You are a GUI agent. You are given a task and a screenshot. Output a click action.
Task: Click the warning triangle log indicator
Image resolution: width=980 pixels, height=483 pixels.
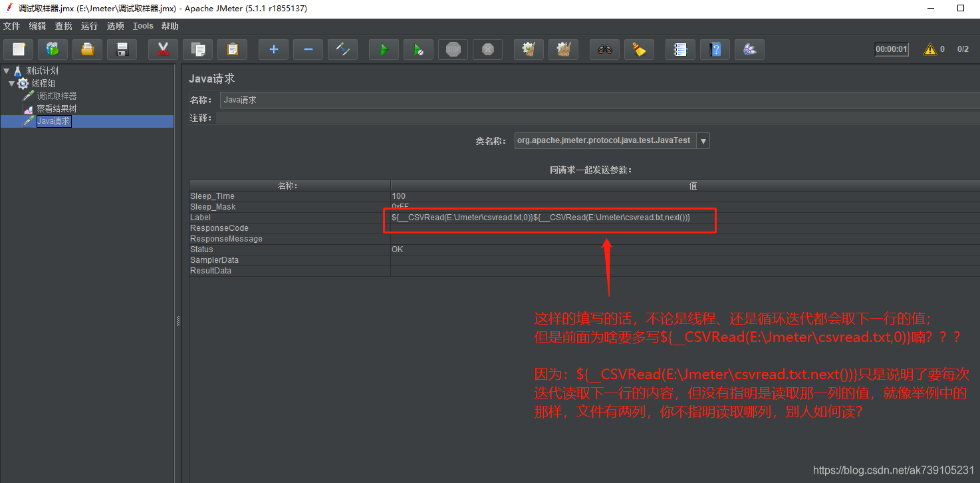pos(929,49)
